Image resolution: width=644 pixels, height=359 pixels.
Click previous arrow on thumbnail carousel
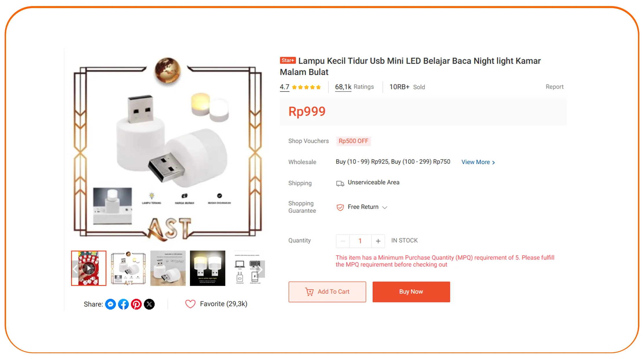click(x=75, y=269)
